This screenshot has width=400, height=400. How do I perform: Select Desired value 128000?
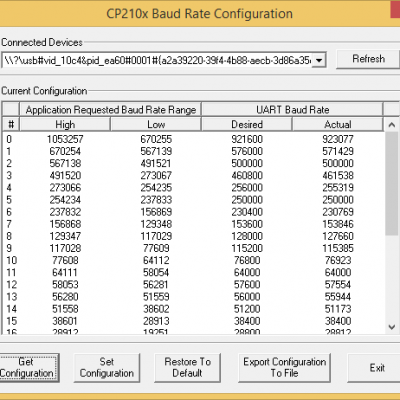(247, 236)
